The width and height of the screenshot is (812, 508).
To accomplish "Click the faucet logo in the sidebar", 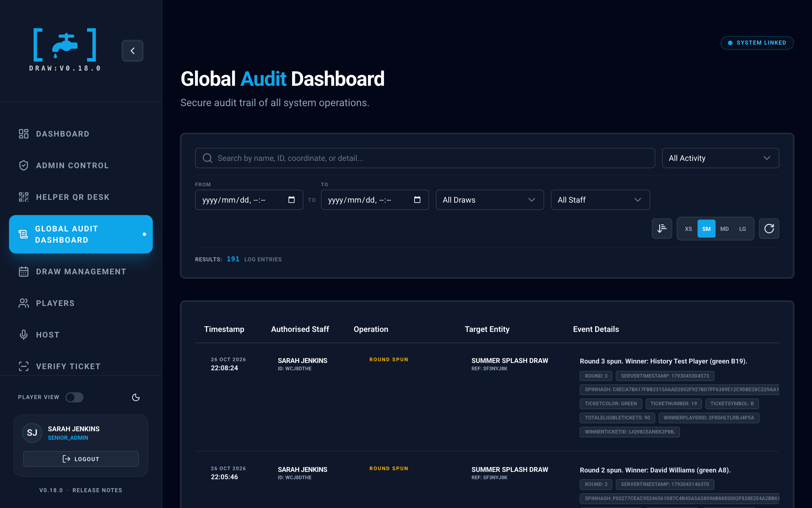I will [x=65, y=45].
